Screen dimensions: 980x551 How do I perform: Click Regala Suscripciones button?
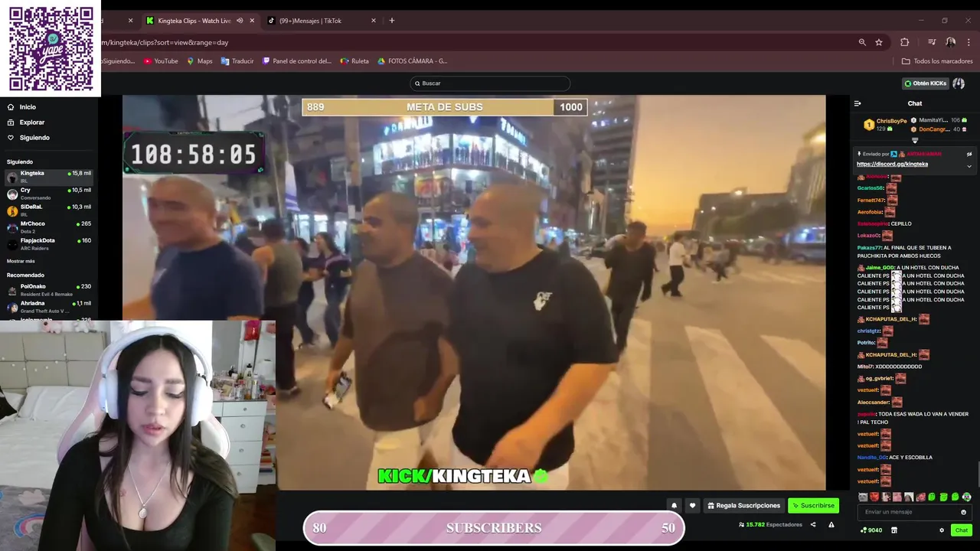tap(743, 505)
